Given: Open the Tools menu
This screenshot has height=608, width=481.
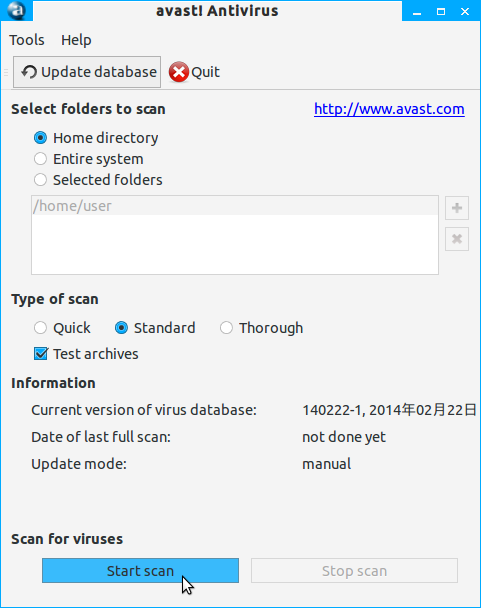Looking at the screenshot, I should coord(27,40).
